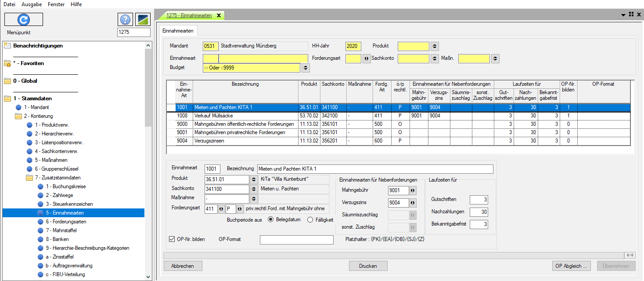Viewport: 644px width, 281px height.
Task: Select the Belegdatum radio button
Action: point(270,220)
